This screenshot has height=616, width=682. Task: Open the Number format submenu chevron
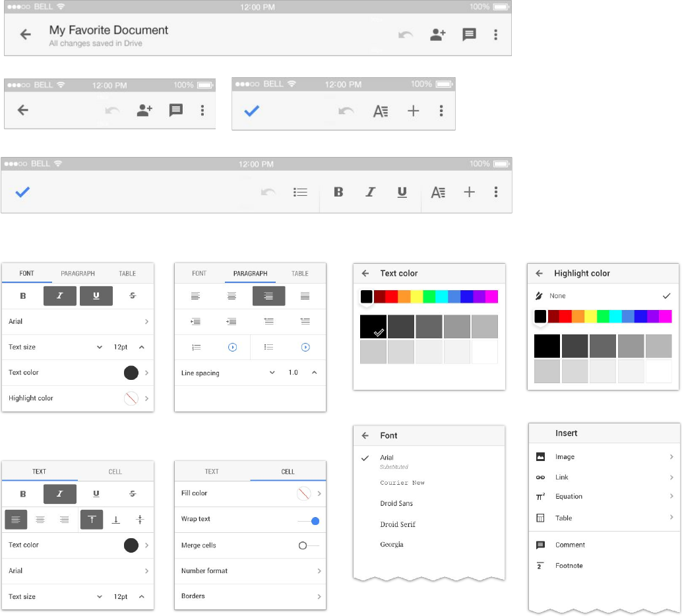[x=319, y=570]
